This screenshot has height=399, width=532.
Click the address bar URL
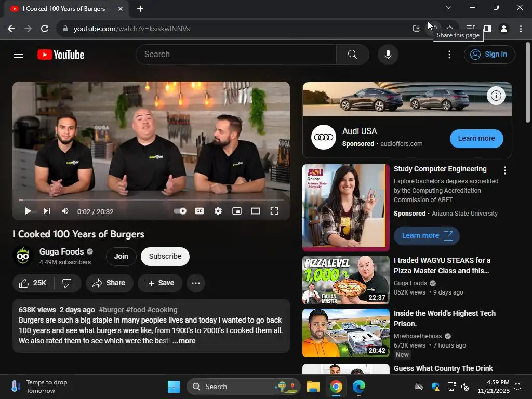[x=131, y=29]
